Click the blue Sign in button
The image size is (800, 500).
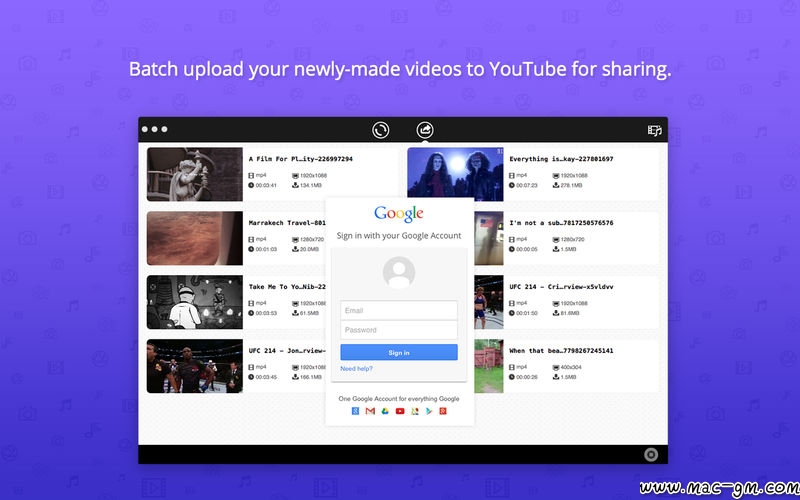[399, 353]
